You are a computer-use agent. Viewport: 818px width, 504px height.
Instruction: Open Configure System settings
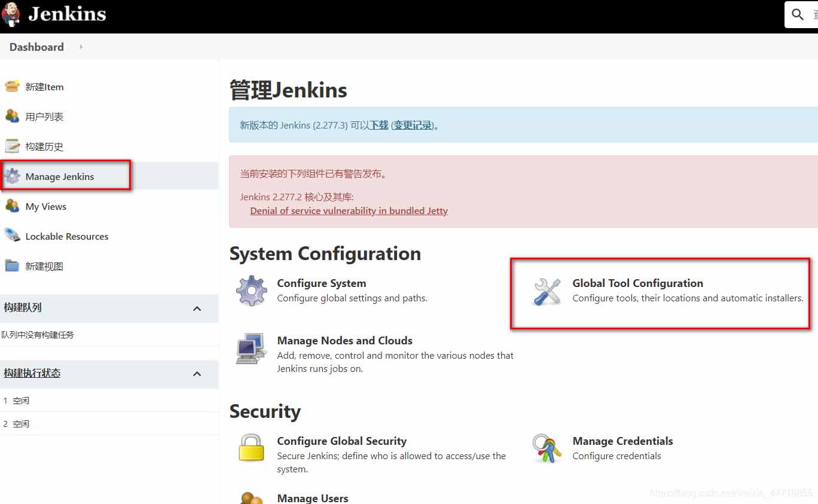tap(322, 283)
